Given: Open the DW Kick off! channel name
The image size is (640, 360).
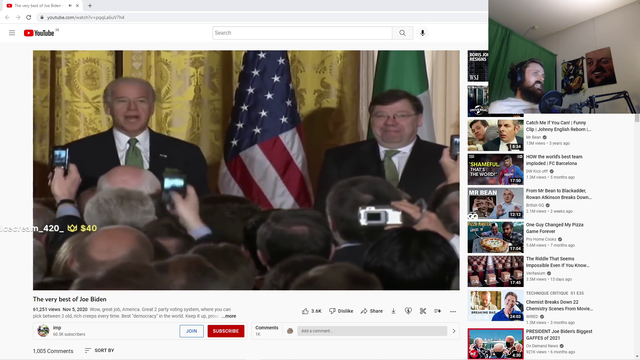Looking at the screenshot, I should click(537, 171).
